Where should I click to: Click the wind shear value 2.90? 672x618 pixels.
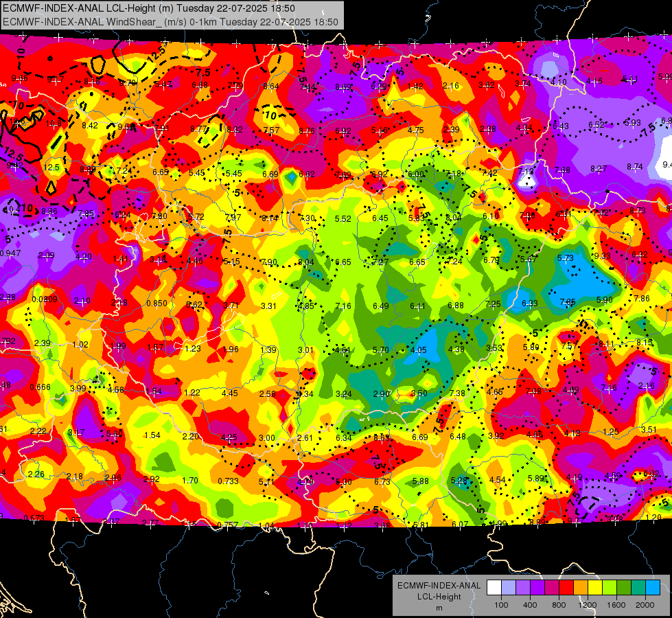pos(382,394)
